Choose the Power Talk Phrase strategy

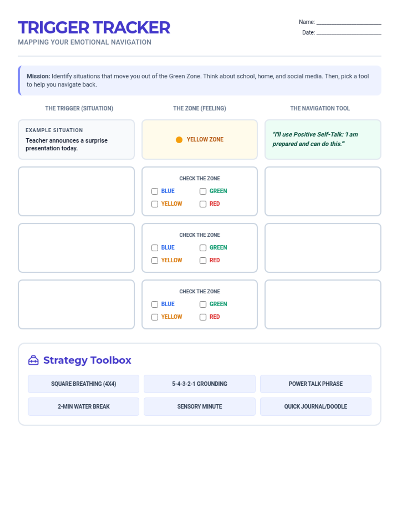pyautogui.click(x=316, y=384)
